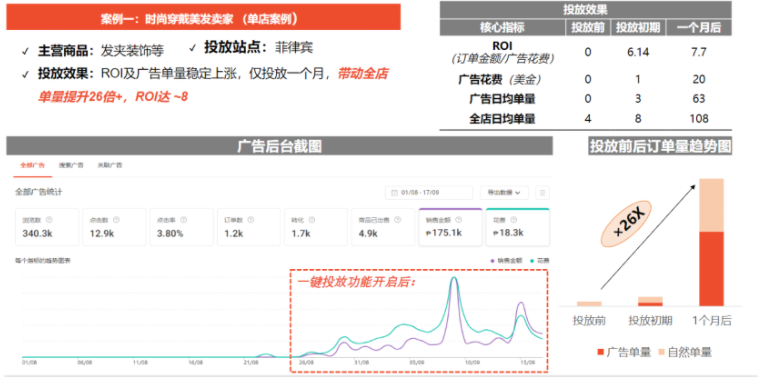Image resolution: width=764 pixels, height=379 pixels.
Task: Deselect the 销售金额 ₱175.1k metric card
Action: coord(450,227)
